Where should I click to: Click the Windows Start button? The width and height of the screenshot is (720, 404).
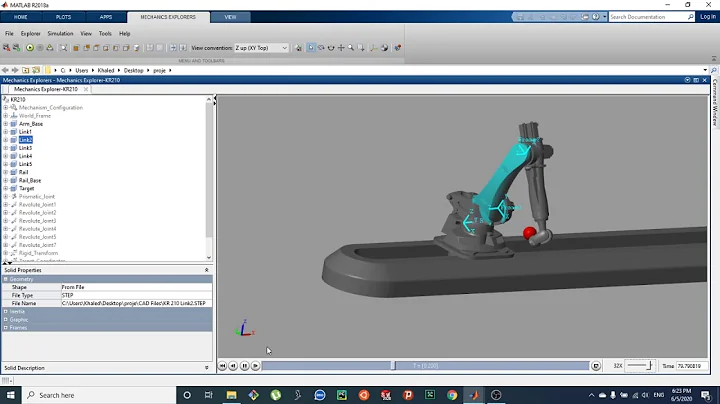point(11,395)
